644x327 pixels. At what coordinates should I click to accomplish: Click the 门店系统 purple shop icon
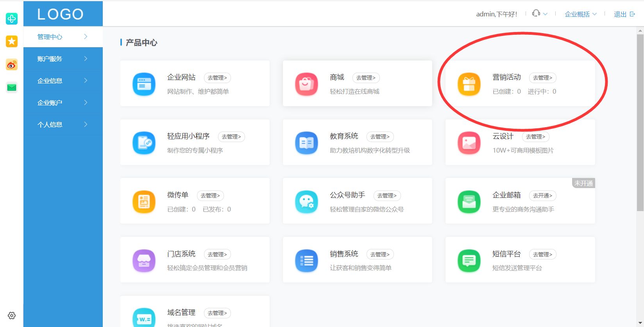144,260
